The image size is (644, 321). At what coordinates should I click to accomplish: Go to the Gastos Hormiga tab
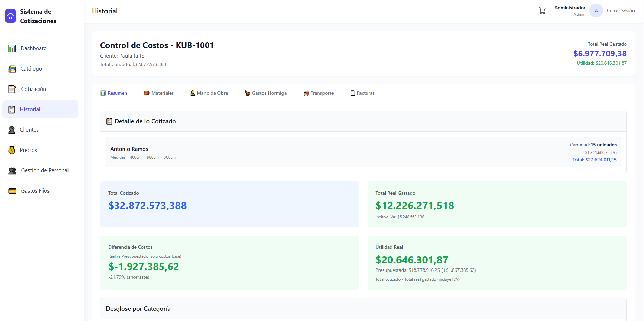coord(266,93)
